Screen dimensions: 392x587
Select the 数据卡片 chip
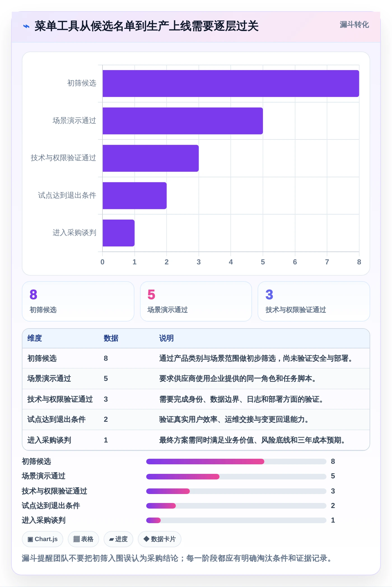click(x=159, y=539)
